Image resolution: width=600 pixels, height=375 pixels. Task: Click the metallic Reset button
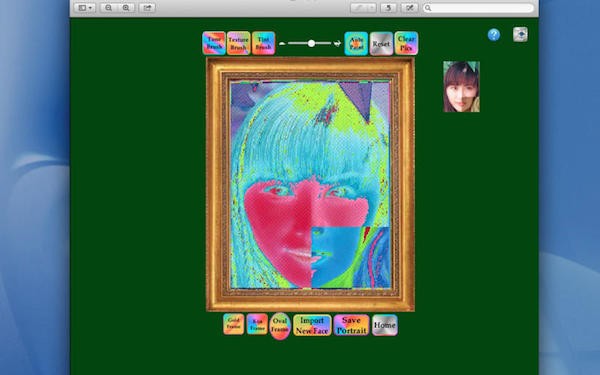(381, 44)
